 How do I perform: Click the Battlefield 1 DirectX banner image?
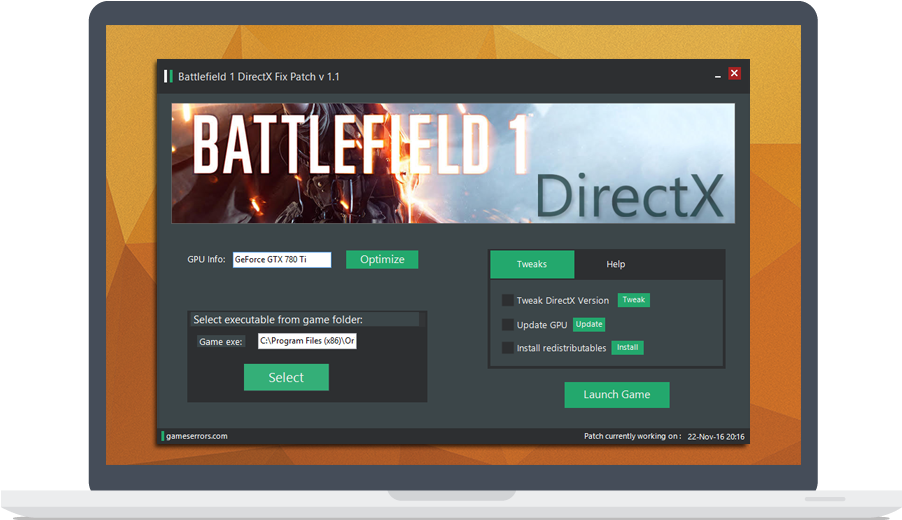click(x=453, y=163)
